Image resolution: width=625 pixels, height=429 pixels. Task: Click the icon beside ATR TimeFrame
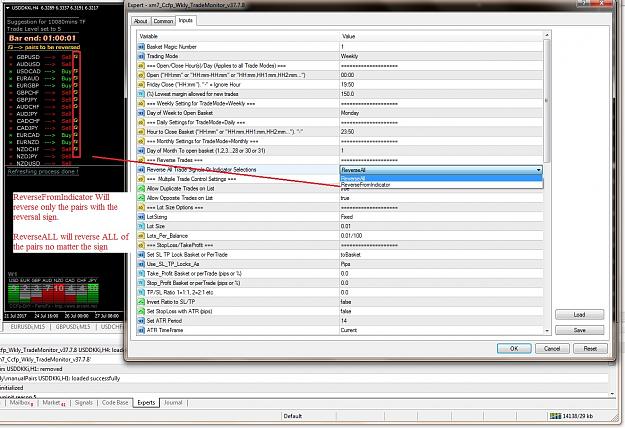pyautogui.click(x=141, y=330)
